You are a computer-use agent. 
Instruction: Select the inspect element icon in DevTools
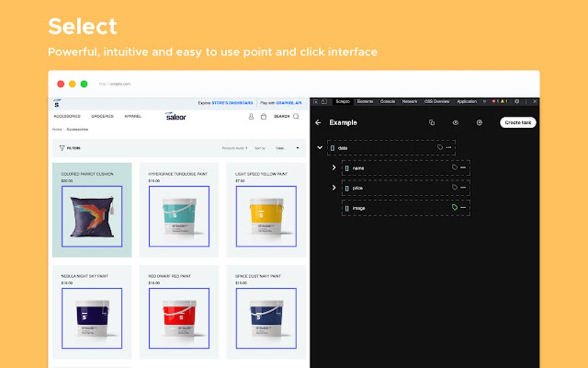pyautogui.click(x=316, y=101)
